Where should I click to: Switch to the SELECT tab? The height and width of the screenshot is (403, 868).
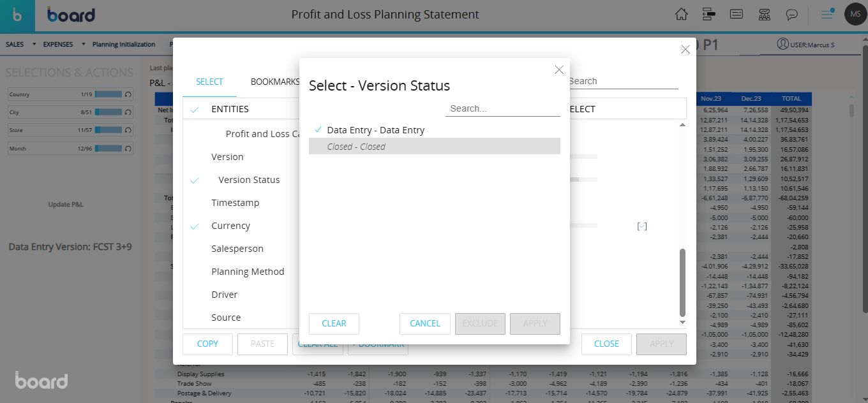(209, 82)
